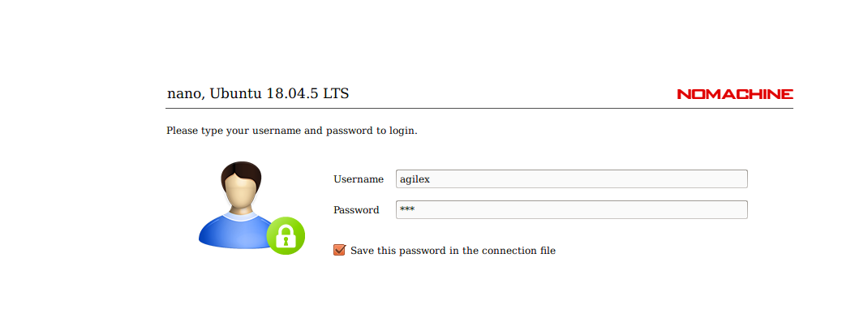This screenshot has width=868, height=331.
Task: Place cursor after 'agilex' text
Action: (x=432, y=179)
